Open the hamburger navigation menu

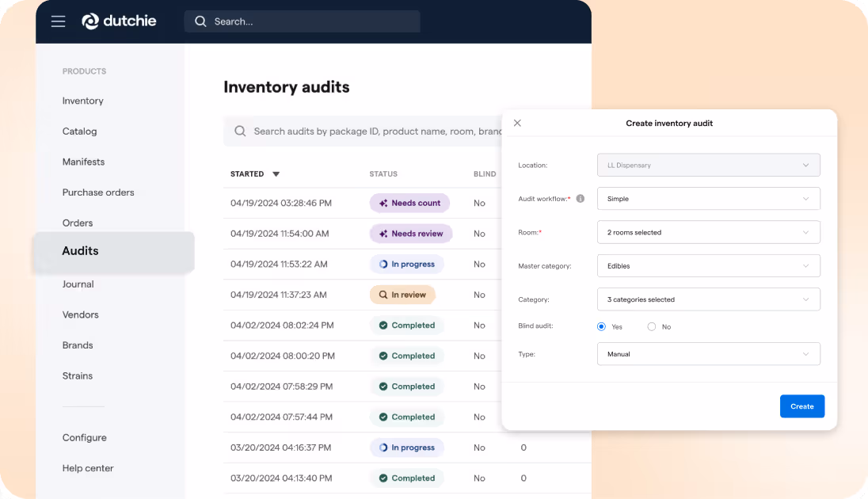click(58, 21)
